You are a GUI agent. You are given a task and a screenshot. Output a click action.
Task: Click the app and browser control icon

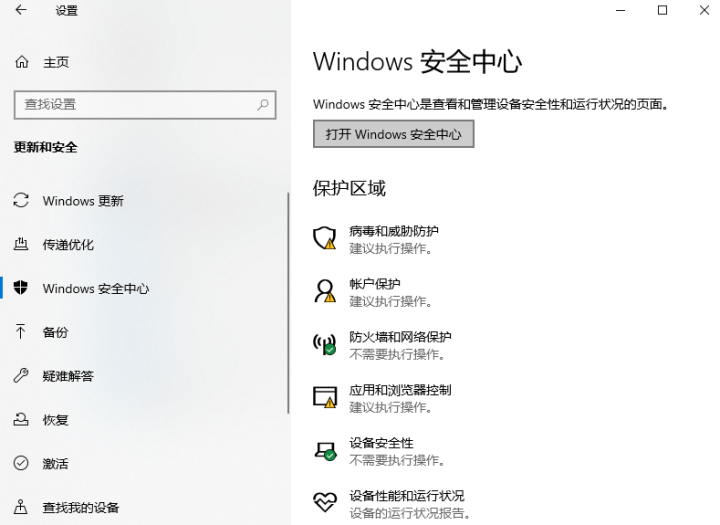coord(324,397)
